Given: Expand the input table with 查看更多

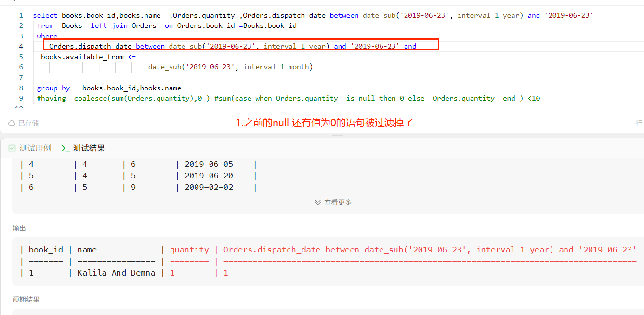Looking at the screenshot, I should pyautogui.click(x=333, y=202).
